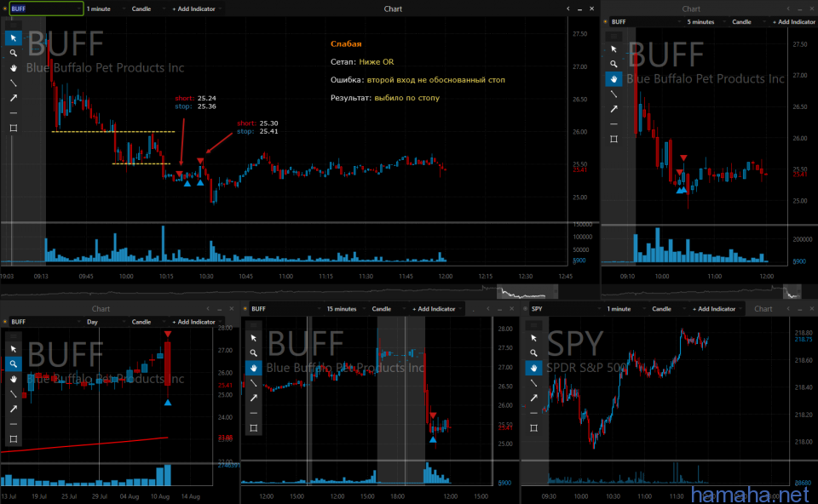Click Add Indicator on the 15 minutes chart

[x=436, y=309]
